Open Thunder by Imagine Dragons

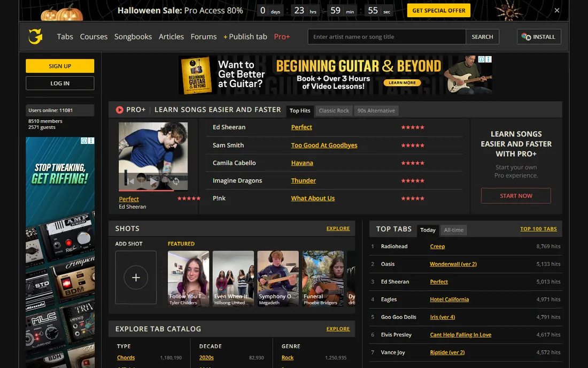pyautogui.click(x=304, y=180)
